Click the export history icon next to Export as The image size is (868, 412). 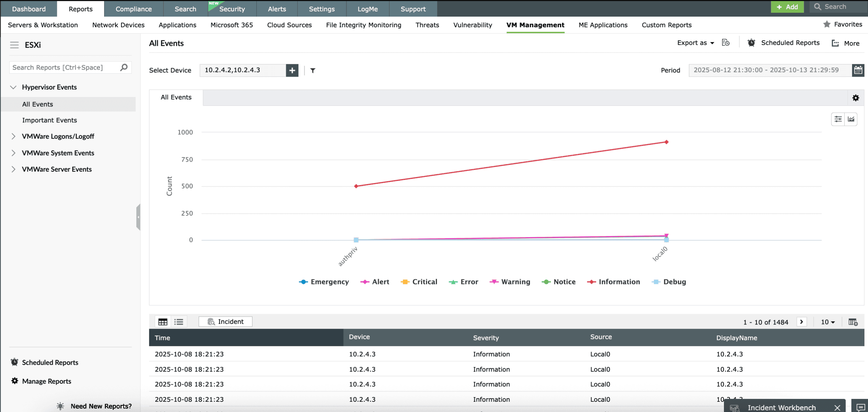[726, 43]
